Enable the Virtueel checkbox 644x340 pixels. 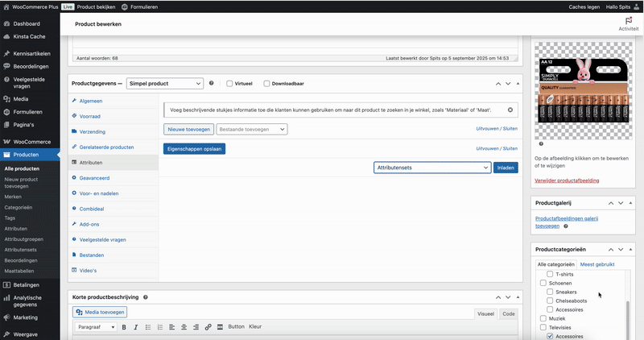230,83
